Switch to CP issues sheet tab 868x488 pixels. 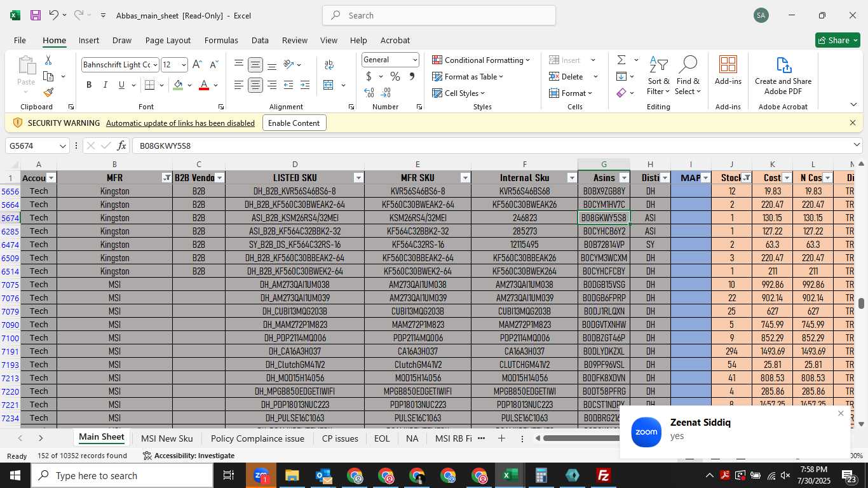click(340, 438)
